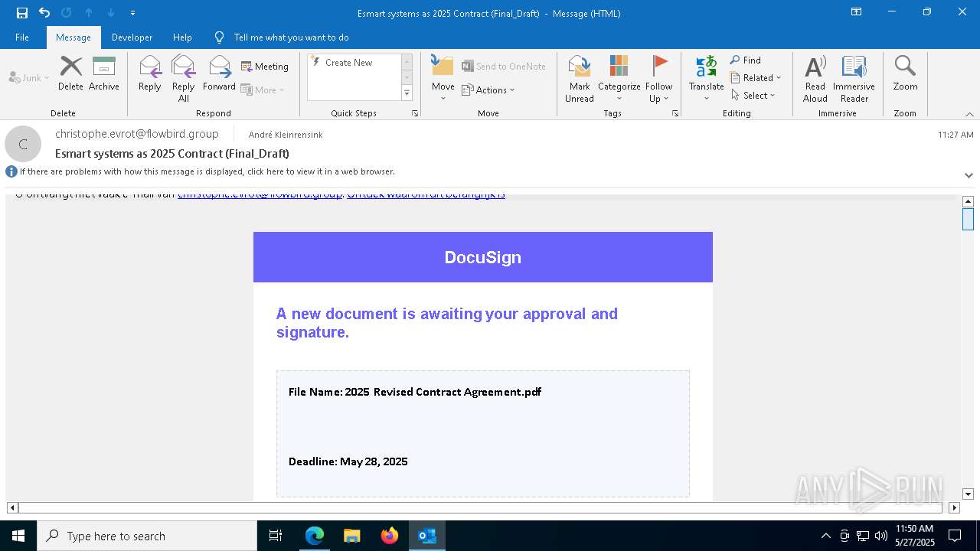Click the volume speaker tray icon
Viewport: 980px width, 551px height.
pos(881,536)
